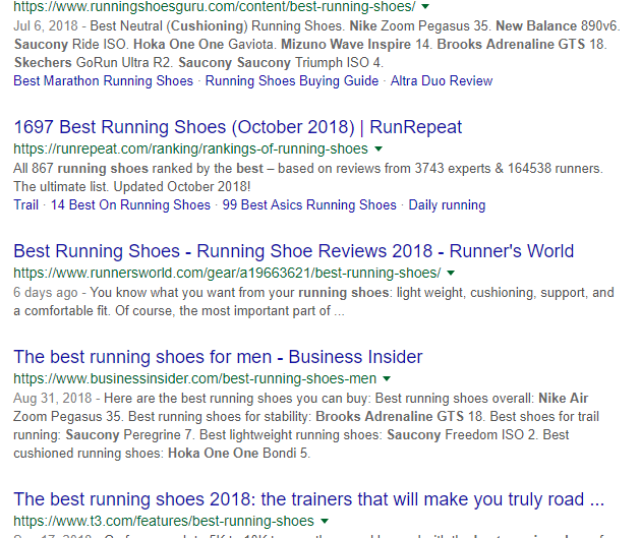
Task: Open the 14 Best On Running Shoes link
Action: coord(130,205)
